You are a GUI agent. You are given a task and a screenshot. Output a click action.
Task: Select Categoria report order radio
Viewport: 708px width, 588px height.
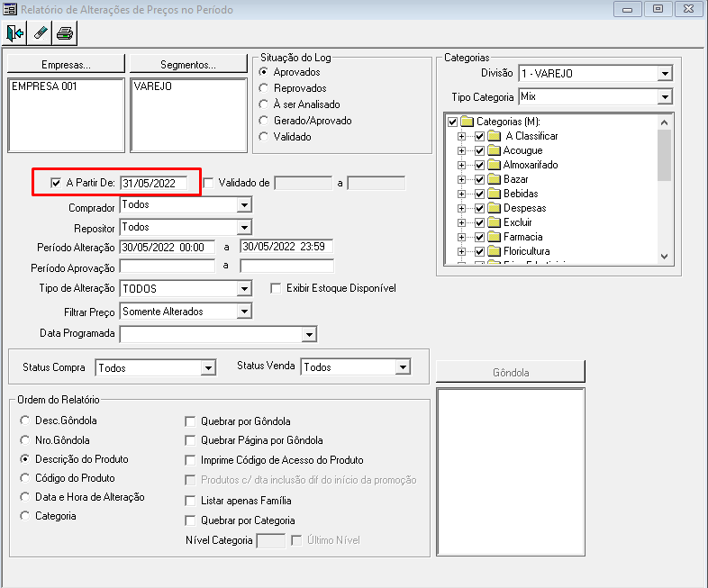click(25, 516)
